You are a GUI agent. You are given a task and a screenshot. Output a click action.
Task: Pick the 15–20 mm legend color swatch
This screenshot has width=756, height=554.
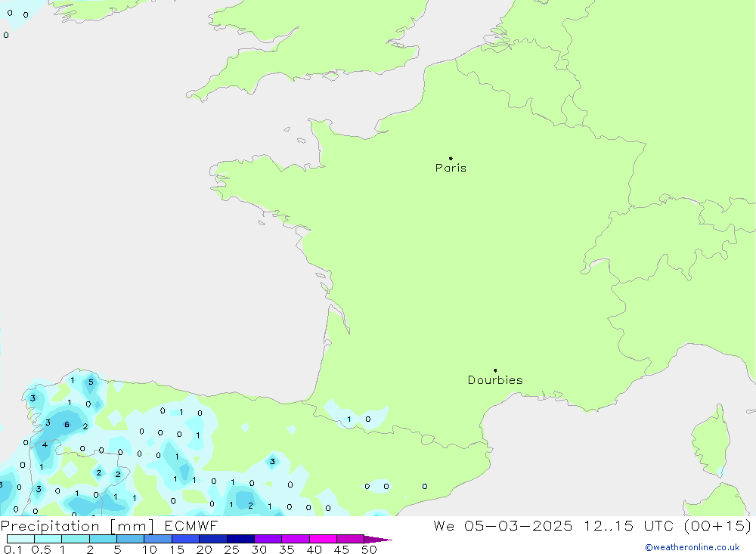coord(186,539)
